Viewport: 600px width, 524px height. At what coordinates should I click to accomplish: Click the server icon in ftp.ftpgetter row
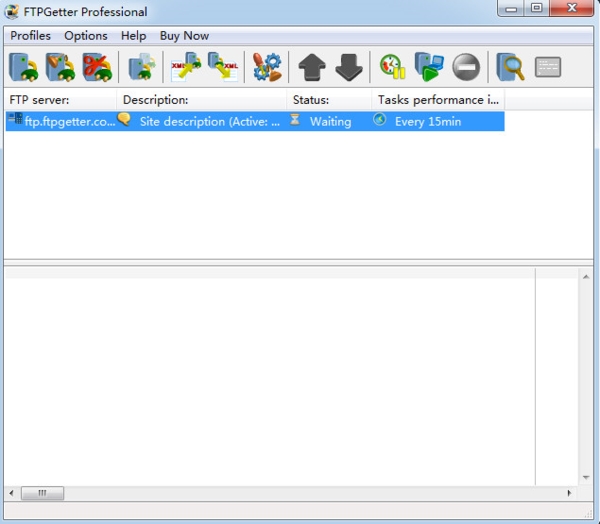coord(16,118)
